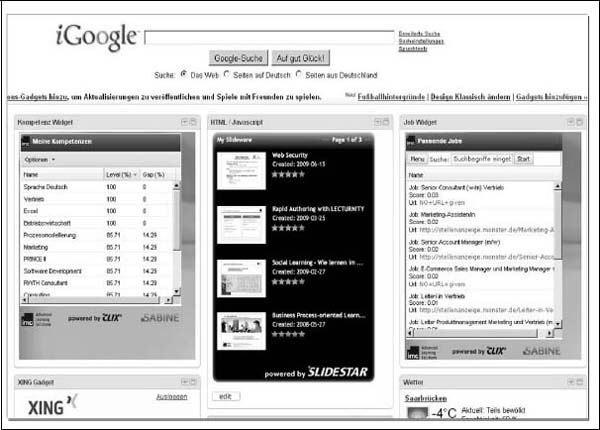The image size is (600, 430).
Task: Open the Social Learning slide thumbnail
Action: [x=241, y=279]
